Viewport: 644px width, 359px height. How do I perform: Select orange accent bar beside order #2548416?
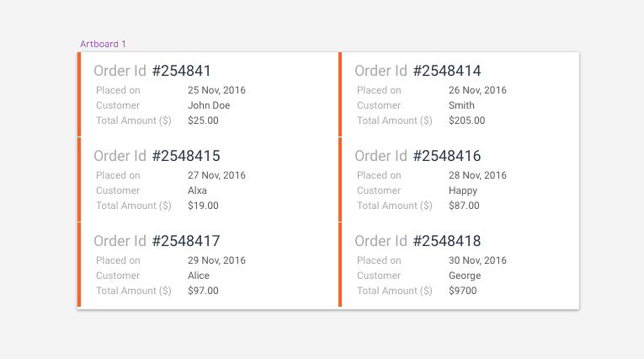click(340, 179)
